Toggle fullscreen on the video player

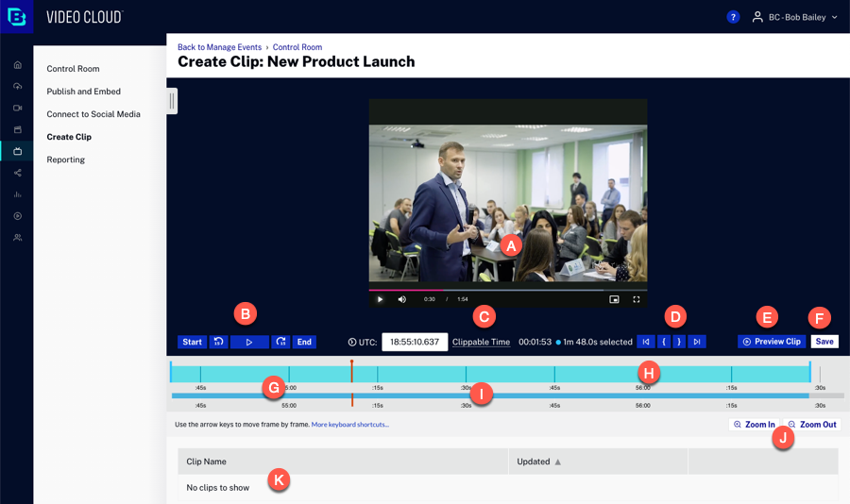(637, 299)
